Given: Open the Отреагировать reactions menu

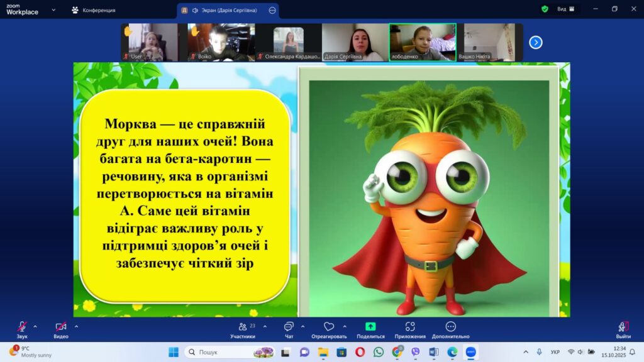Looking at the screenshot, I should pyautogui.click(x=329, y=329).
